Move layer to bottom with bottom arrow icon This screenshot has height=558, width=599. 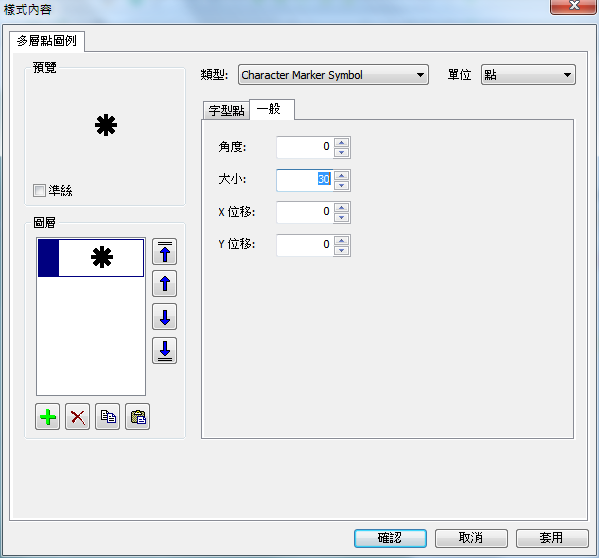pos(165,350)
